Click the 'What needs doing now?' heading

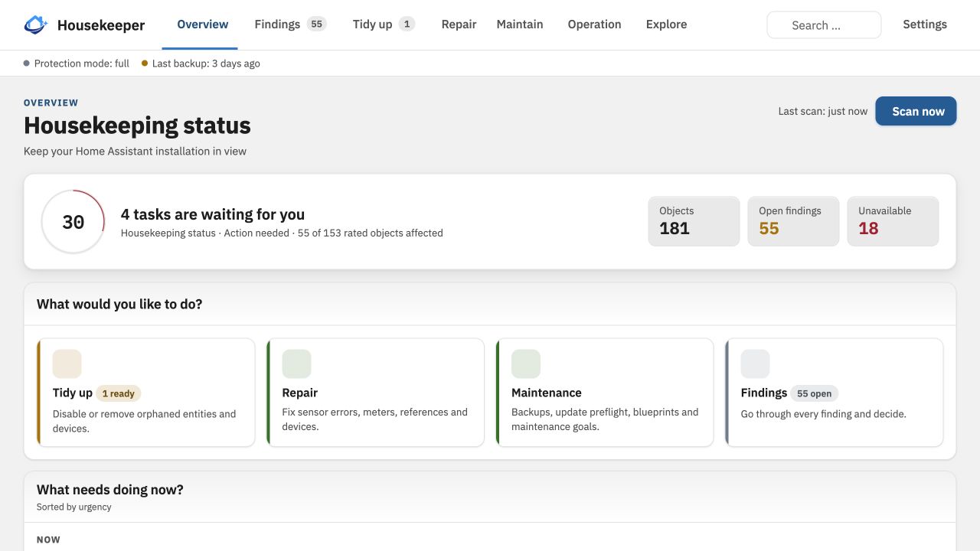(x=110, y=490)
